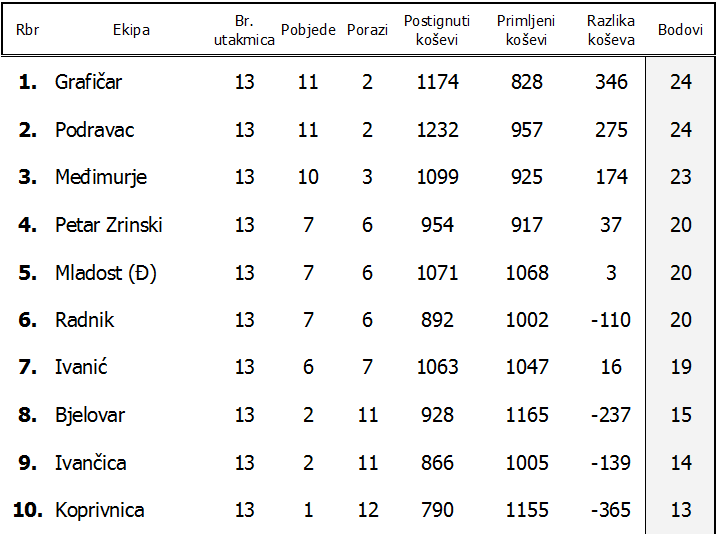Select the Međimurje team row
717x537 pixels.
[x=101, y=178]
